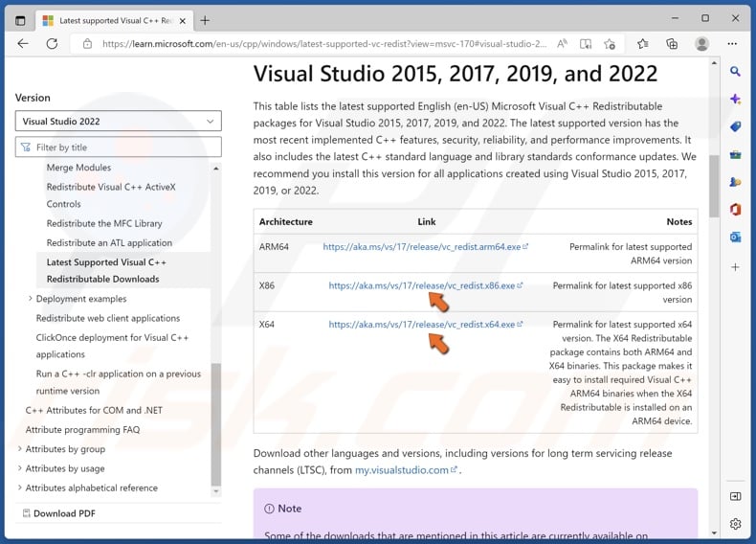View site information lock icon
This screenshot has width=756, height=544.
pyautogui.click(x=87, y=44)
